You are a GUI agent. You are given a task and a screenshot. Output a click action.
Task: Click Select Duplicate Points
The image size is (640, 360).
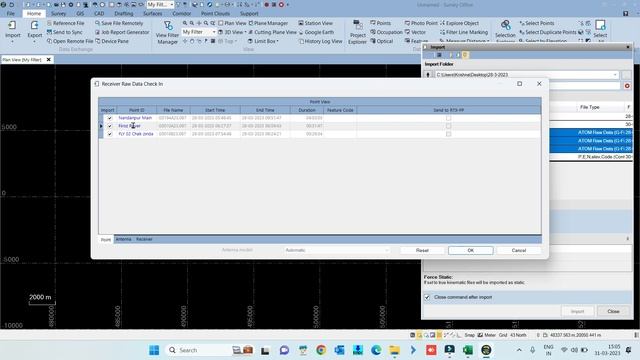click(x=547, y=32)
